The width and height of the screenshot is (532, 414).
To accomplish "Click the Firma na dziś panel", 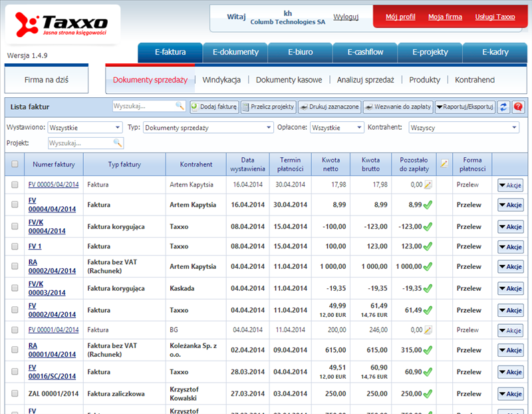I will (46, 80).
